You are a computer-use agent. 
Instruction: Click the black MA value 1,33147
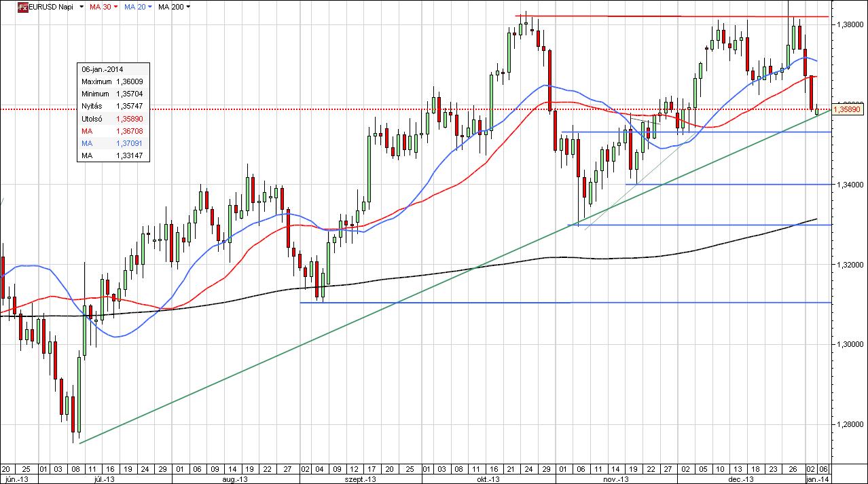[129, 155]
